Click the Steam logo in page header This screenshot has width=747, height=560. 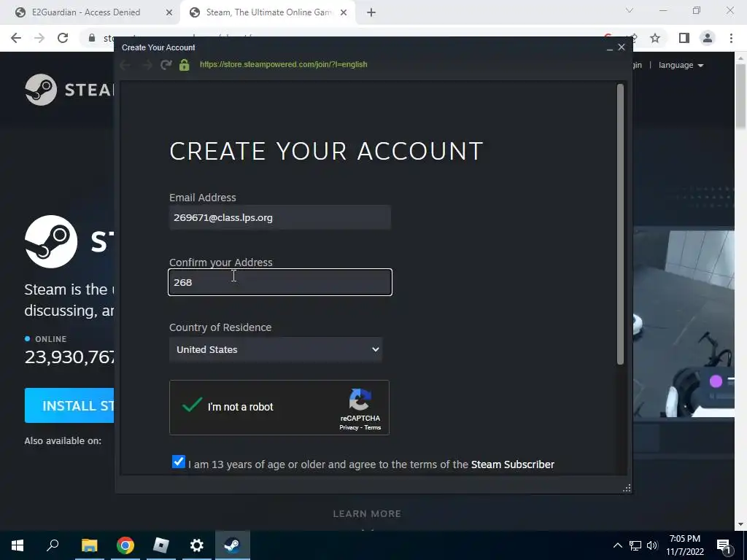point(69,90)
